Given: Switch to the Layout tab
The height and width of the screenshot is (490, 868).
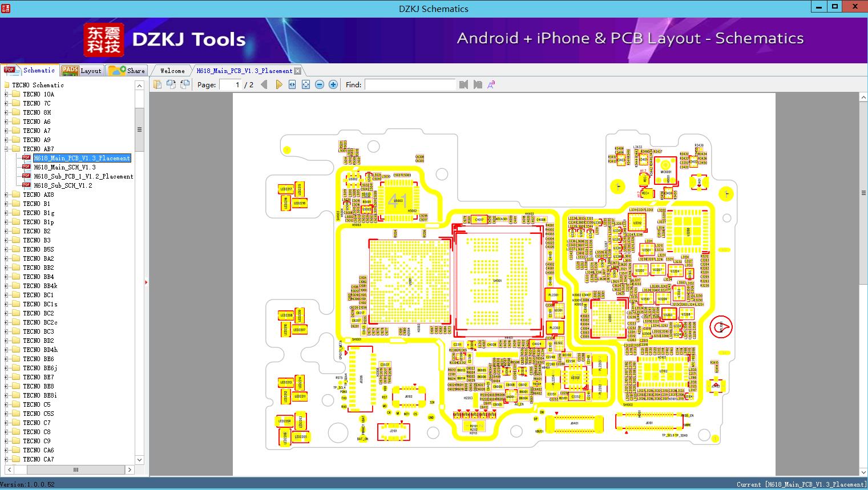Looking at the screenshot, I should coord(82,71).
